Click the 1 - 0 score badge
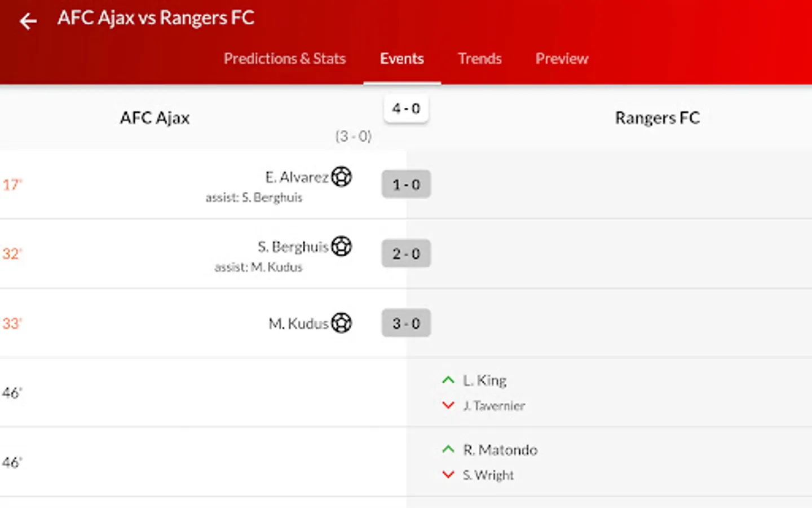The image size is (812, 508). click(406, 185)
